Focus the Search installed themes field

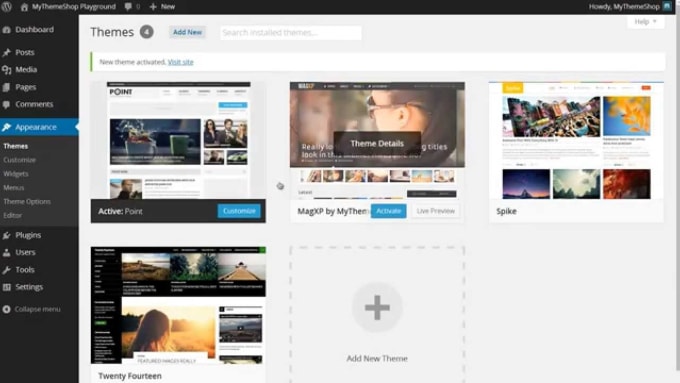click(x=291, y=33)
